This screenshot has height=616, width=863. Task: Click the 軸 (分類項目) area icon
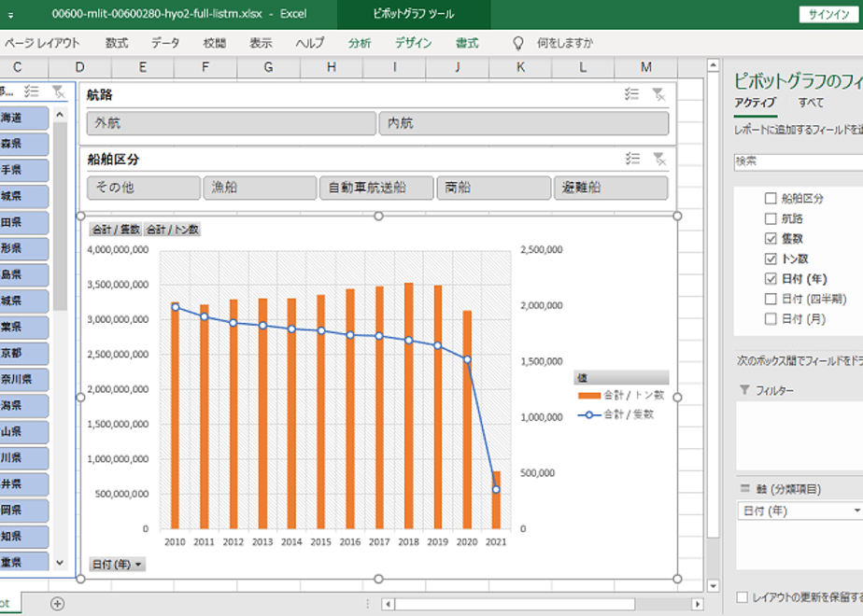point(744,488)
